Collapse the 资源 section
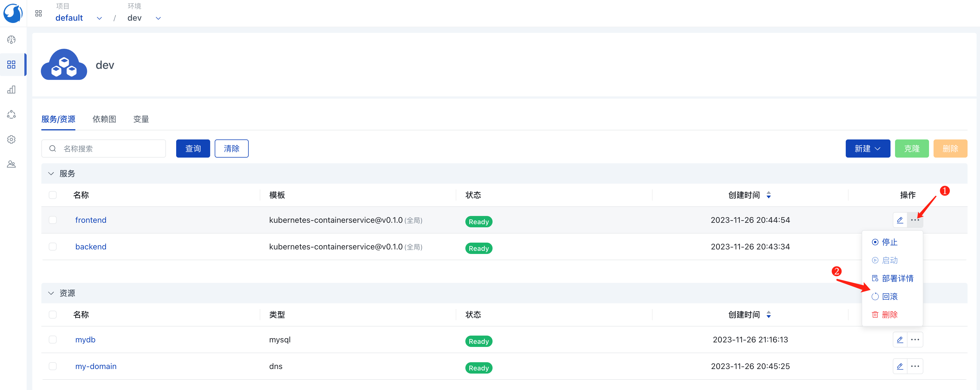The image size is (980, 390). pyautogui.click(x=51, y=293)
